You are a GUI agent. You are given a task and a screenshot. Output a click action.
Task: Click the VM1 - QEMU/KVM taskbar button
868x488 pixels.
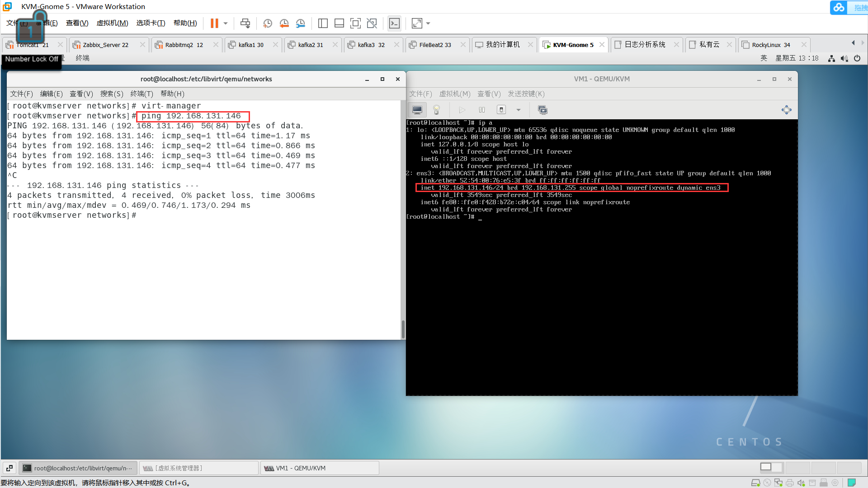[319, 468]
